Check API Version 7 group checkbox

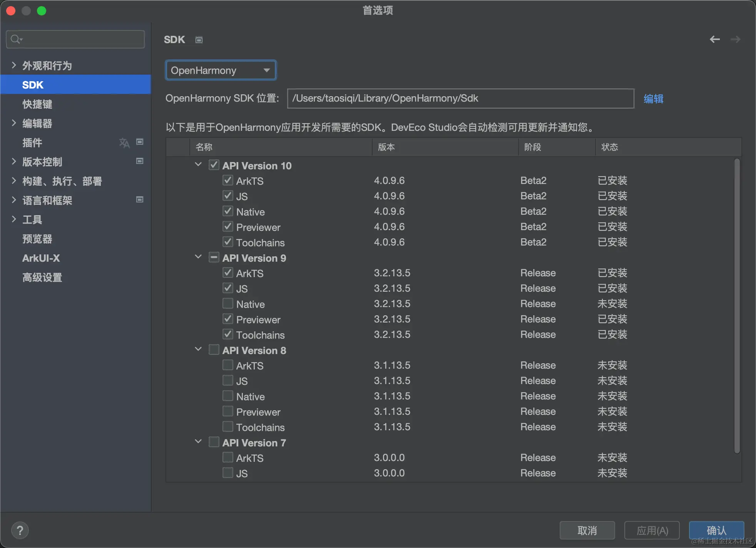(x=214, y=442)
